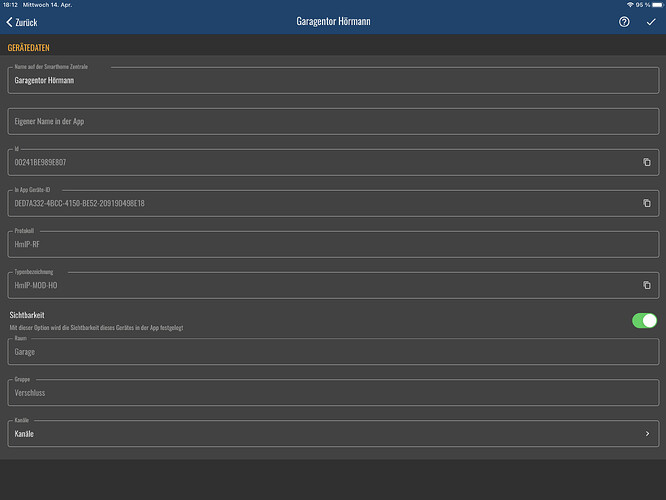The width and height of the screenshot is (666, 500).
Task: Tap the help question mark icon
Action: (624, 21)
